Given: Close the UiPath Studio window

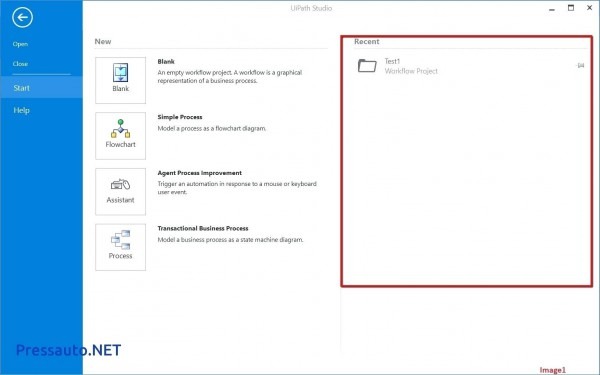Looking at the screenshot, I should point(590,8).
